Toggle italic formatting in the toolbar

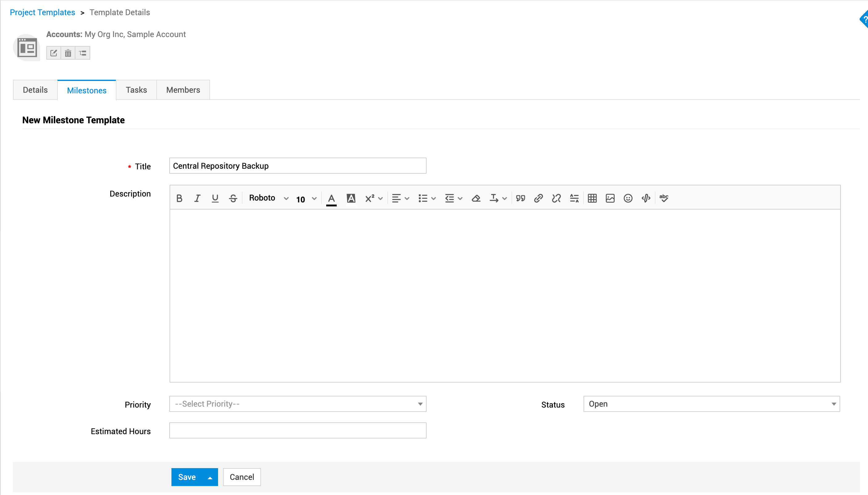click(197, 198)
